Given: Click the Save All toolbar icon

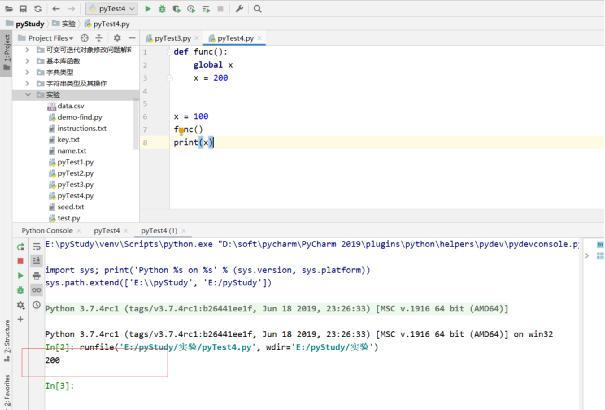Looking at the screenshot, I should (23, 8).
